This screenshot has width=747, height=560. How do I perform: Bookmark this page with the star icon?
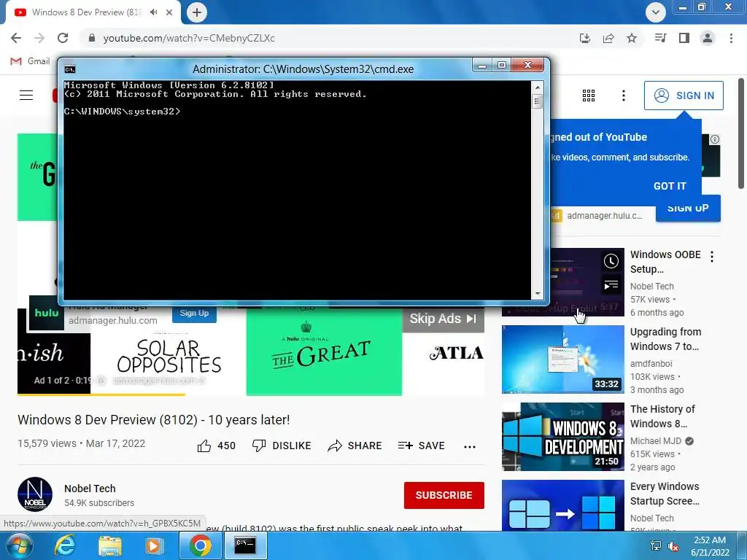pyautogui.click(x=632, y=38)
